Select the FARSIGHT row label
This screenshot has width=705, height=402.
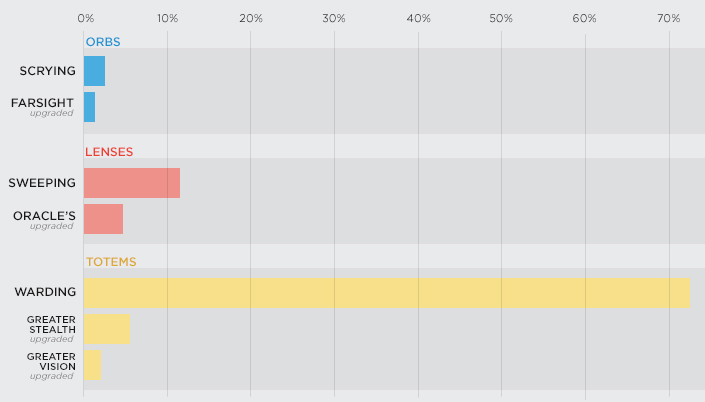[43, 103]
